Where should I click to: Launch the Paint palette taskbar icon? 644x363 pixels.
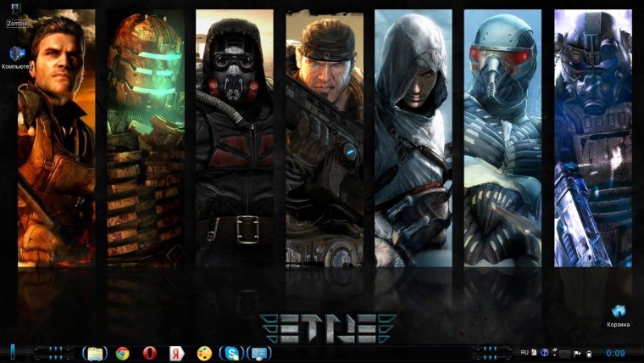click(203, 353)
